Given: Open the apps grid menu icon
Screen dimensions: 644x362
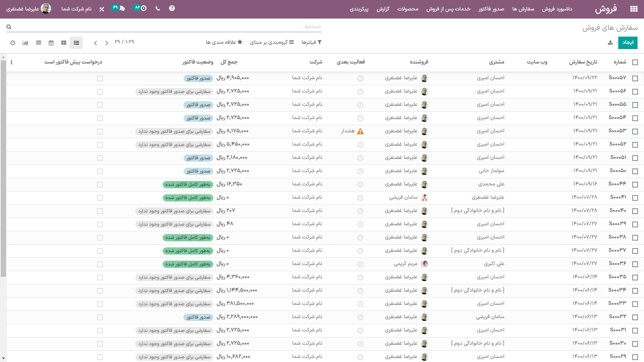Looking at the screenshot, I should point(634,9).
